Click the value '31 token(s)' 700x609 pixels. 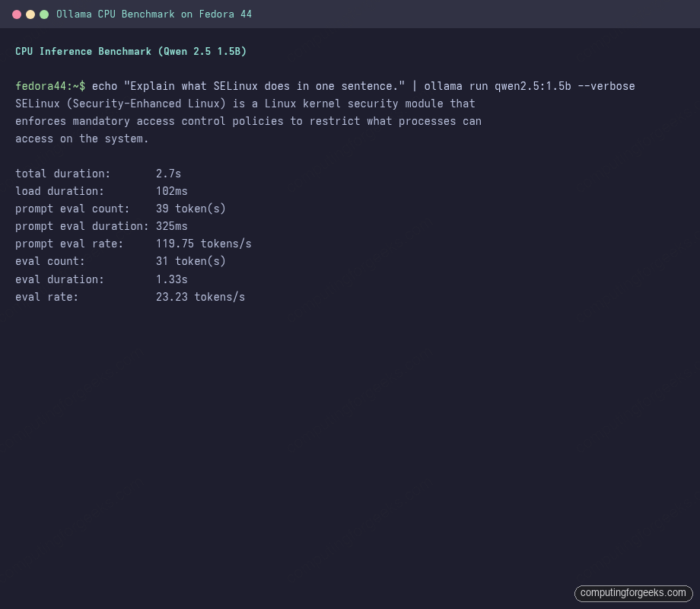coord(191,261)
